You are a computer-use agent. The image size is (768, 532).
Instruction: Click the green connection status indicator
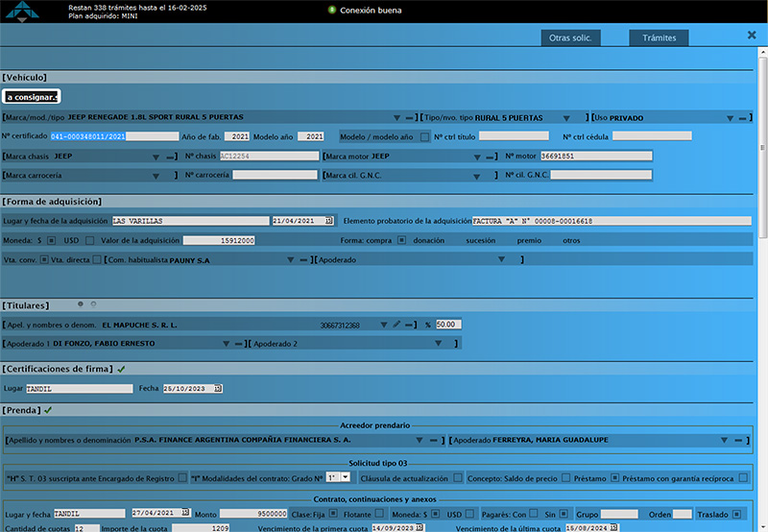tap(332, 11)
